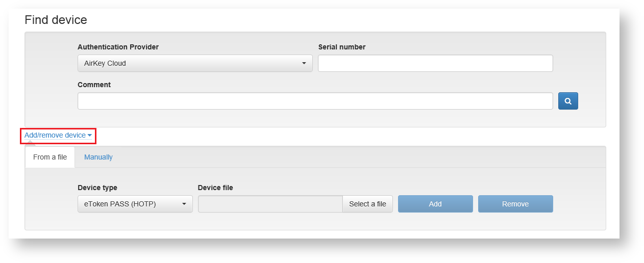The width and height of the screenshot is (644, 263).
Task: Click the Device file path field
Action: (x=270, y=204)
